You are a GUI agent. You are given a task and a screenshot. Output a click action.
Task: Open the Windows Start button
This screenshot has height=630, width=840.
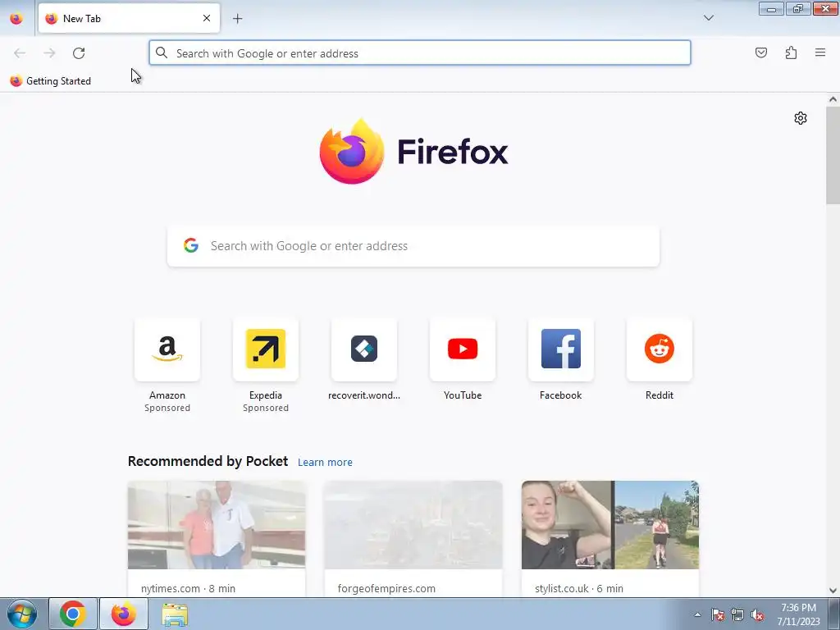tap(22, 614)
